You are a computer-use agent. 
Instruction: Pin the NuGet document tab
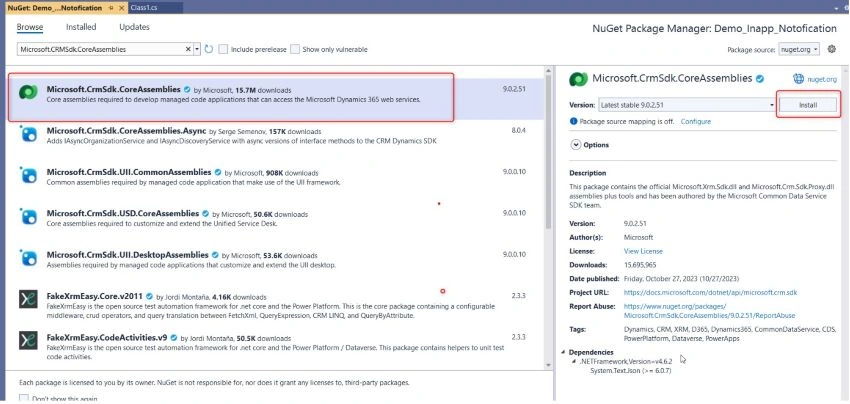[111, 8]
